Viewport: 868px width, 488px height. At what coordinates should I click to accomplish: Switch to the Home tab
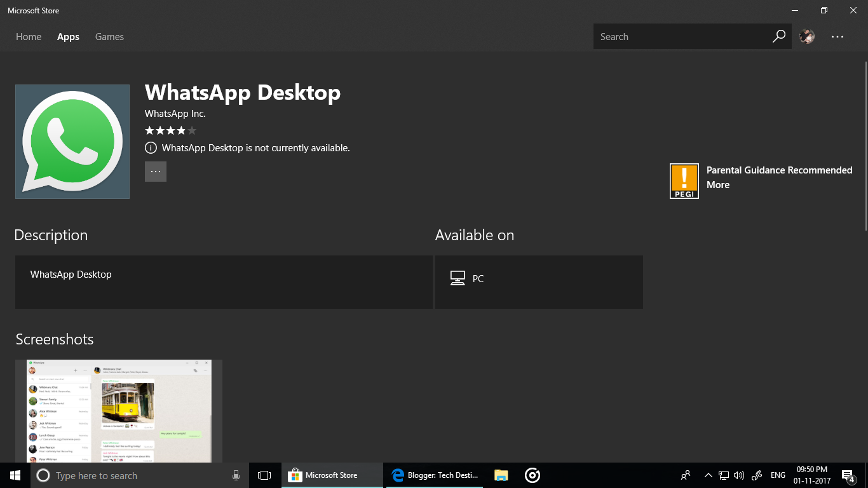[x=29, y=37]
